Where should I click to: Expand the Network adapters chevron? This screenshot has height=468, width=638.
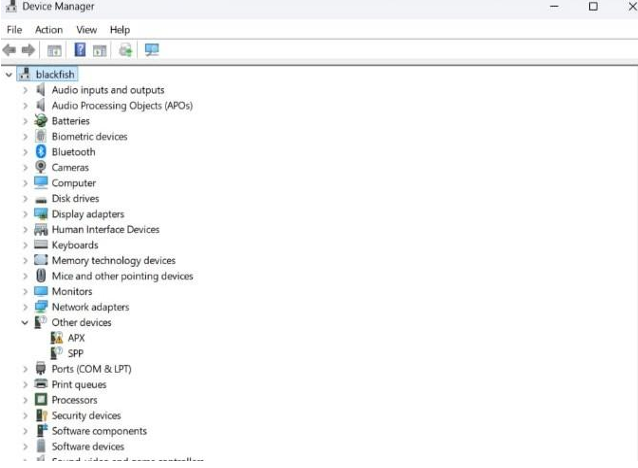pos(25,307)
